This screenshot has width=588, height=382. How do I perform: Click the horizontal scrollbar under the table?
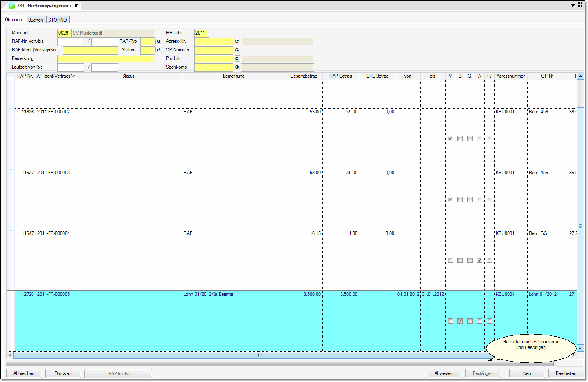coord(260,355)
